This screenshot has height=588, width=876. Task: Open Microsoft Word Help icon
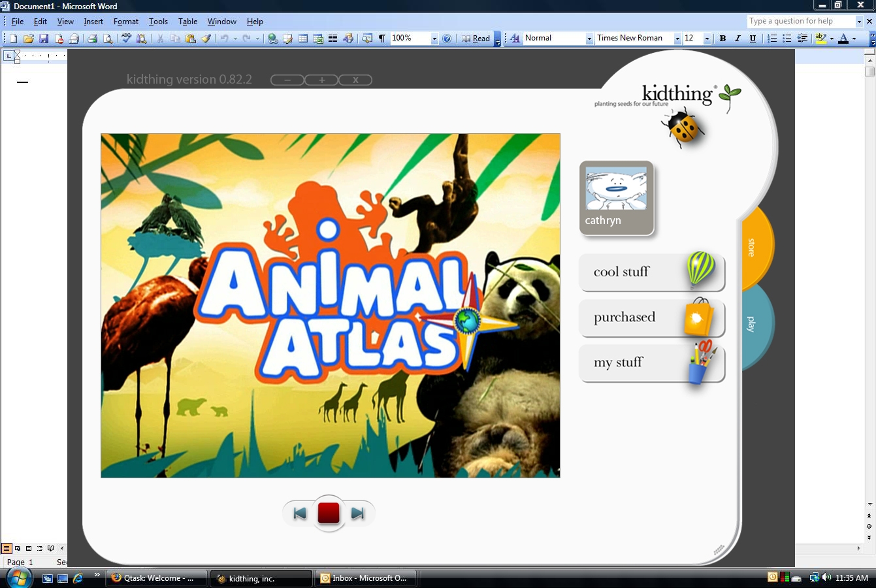[x=447, y=39]
